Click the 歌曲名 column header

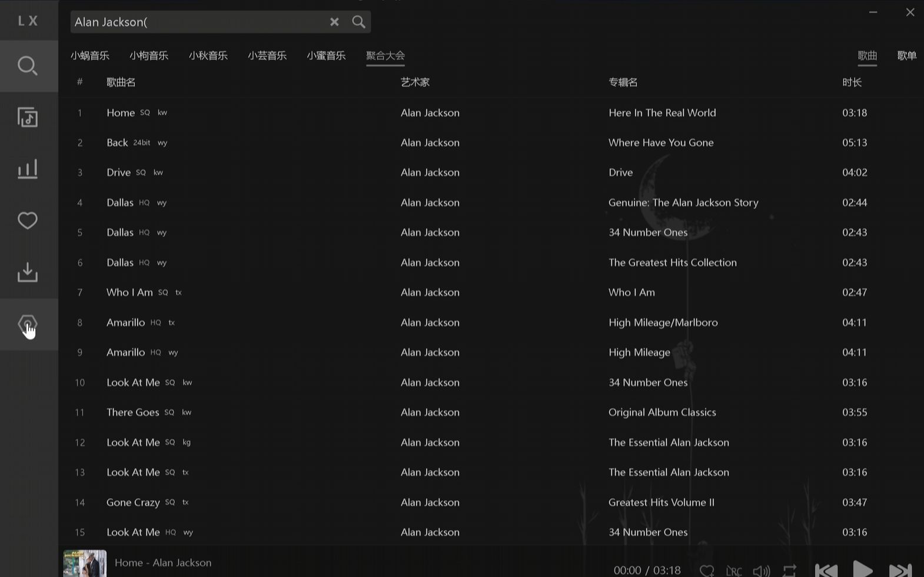click(x=121, y=82)
